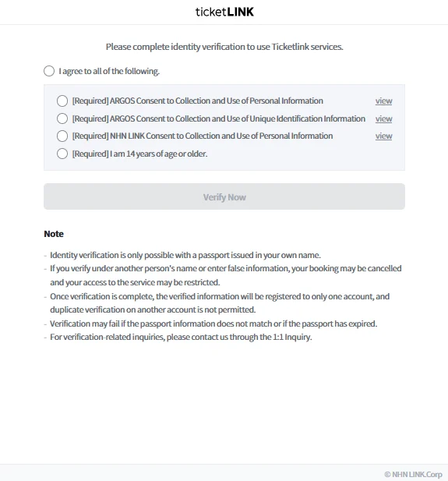
Task: Tick the NHN LINK Personal Information circle
Action: point(62,136)
